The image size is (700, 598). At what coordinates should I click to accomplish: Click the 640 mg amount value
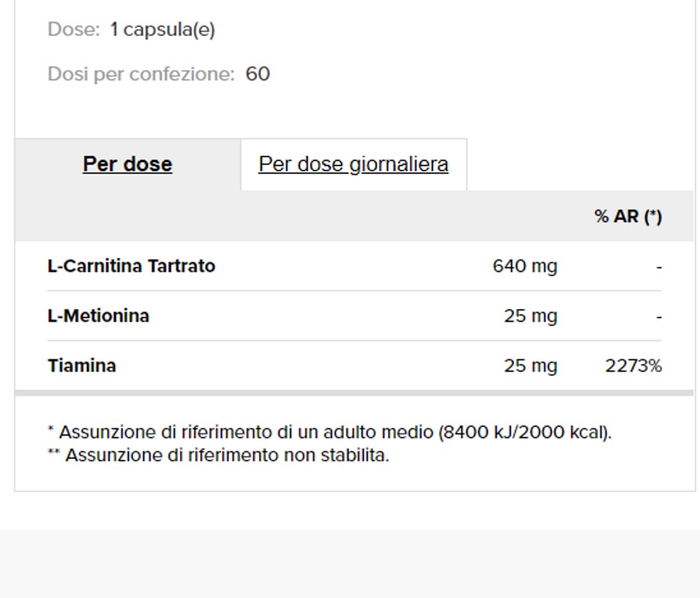(x=525, y=266)
